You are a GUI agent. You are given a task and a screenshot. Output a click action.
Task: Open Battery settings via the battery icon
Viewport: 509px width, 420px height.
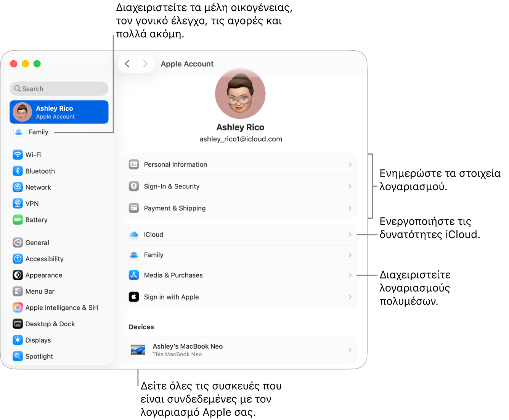[18, 220]
